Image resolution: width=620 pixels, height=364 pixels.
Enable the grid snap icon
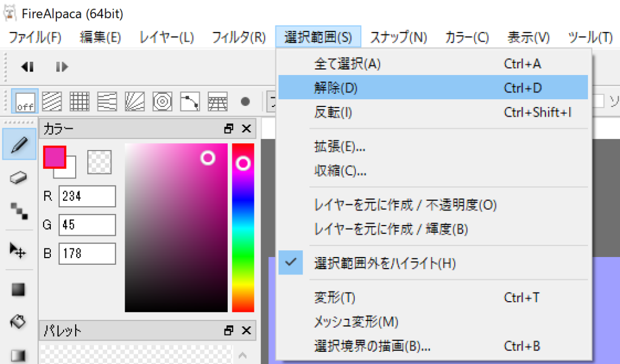click(80, 101)
